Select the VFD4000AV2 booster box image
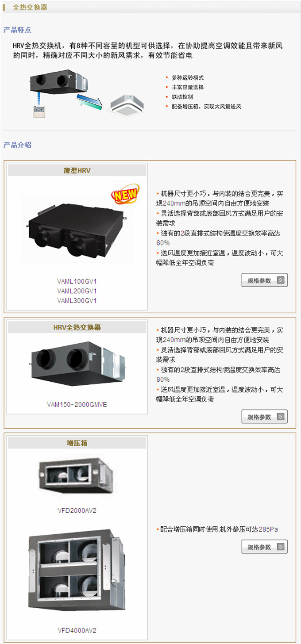This screenshot has height=644, width=301. coord(76,569)
